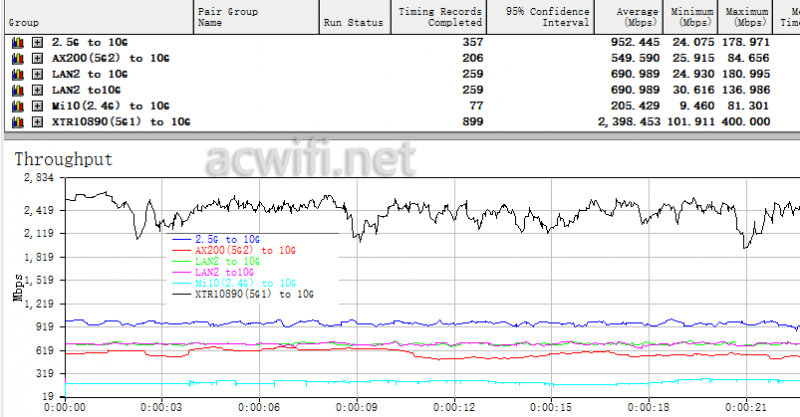Click the first LAN2 to 10G group icon
Viewport: 800px width, 417px height.
pyautogui.click(x=18, y=74)
